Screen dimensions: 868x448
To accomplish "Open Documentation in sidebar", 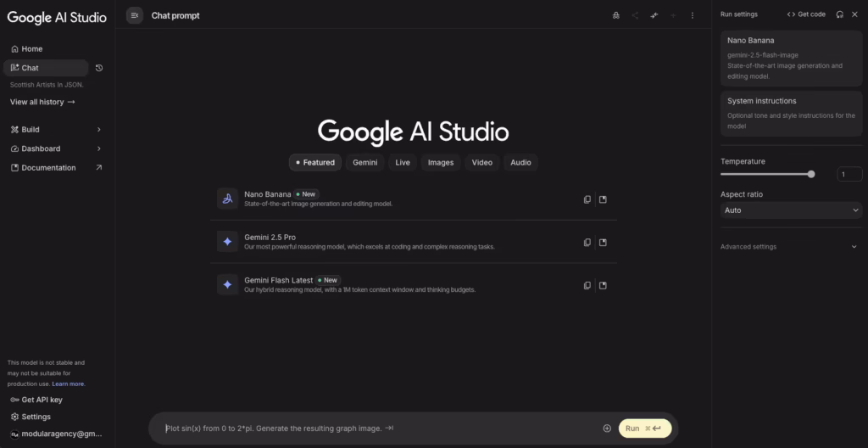I will click(48, 167).
